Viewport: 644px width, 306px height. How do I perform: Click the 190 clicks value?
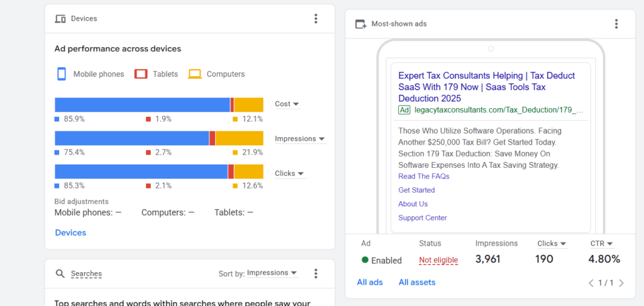pyautogui.click(x=544, y=260)
